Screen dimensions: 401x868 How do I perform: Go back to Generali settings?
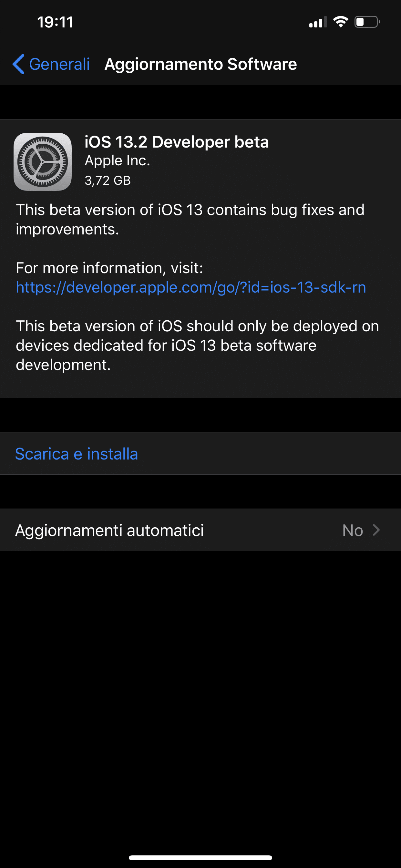[x=51, y=64]
